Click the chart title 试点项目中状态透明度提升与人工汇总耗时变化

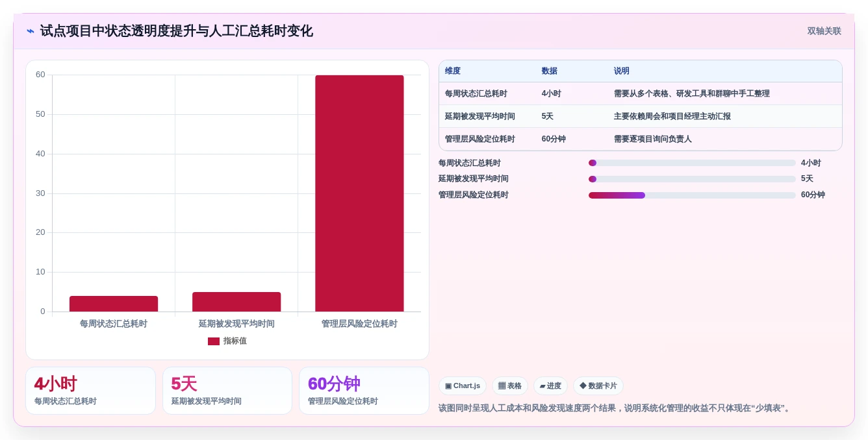[x=176, y=31]
